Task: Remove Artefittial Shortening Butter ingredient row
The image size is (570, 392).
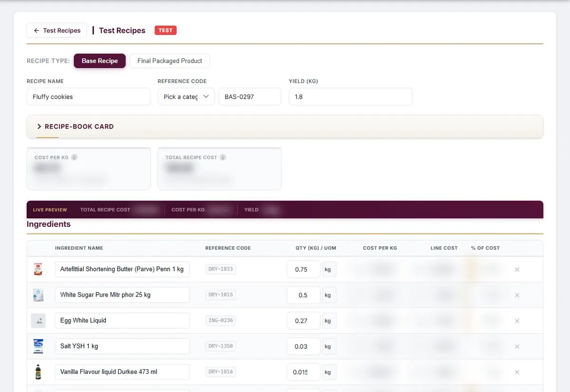Action: point(517,270)
